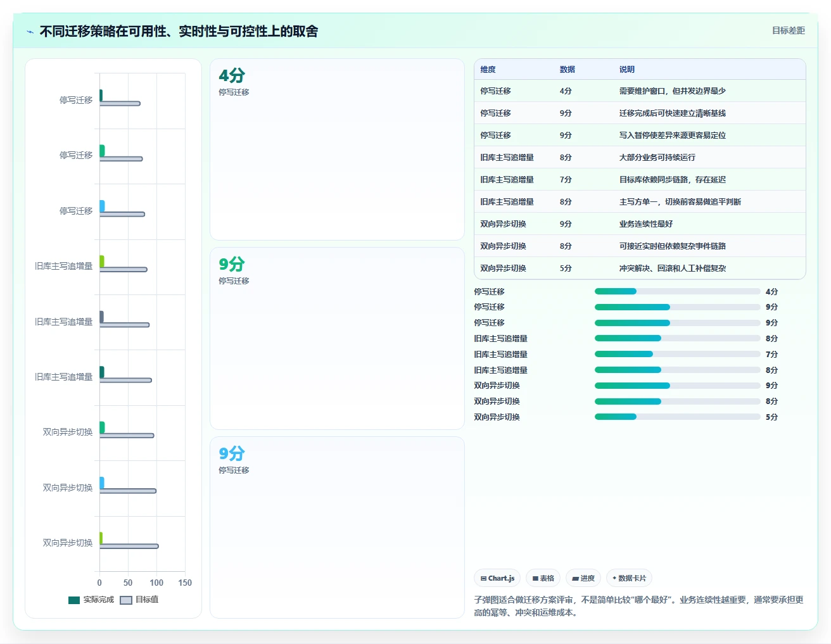Click the 5分 cell in the table

pos(566,268)
